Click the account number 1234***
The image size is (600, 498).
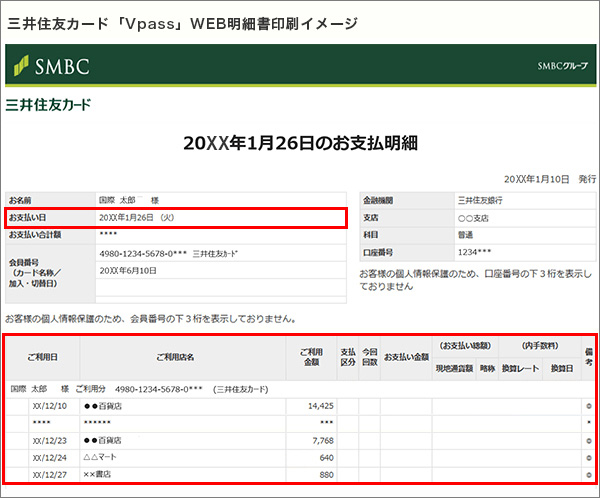coord(474,252)
